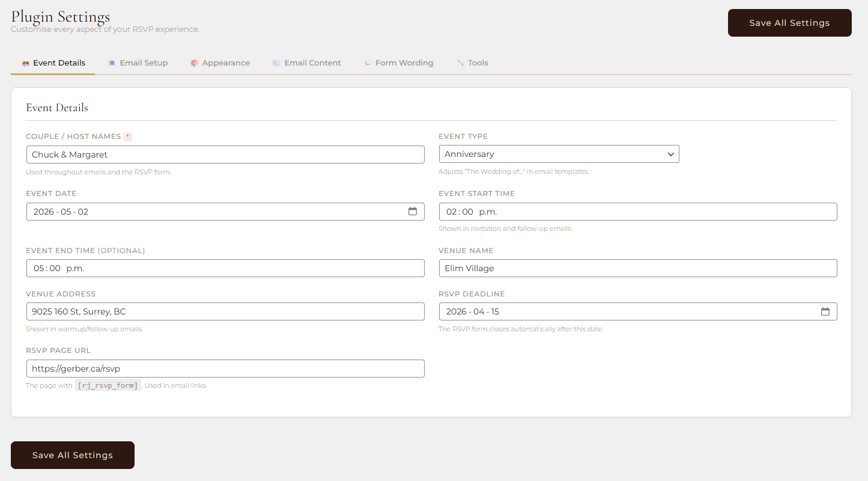Click the top Save All Settings button
868x481 pixels.
(789, 23)
